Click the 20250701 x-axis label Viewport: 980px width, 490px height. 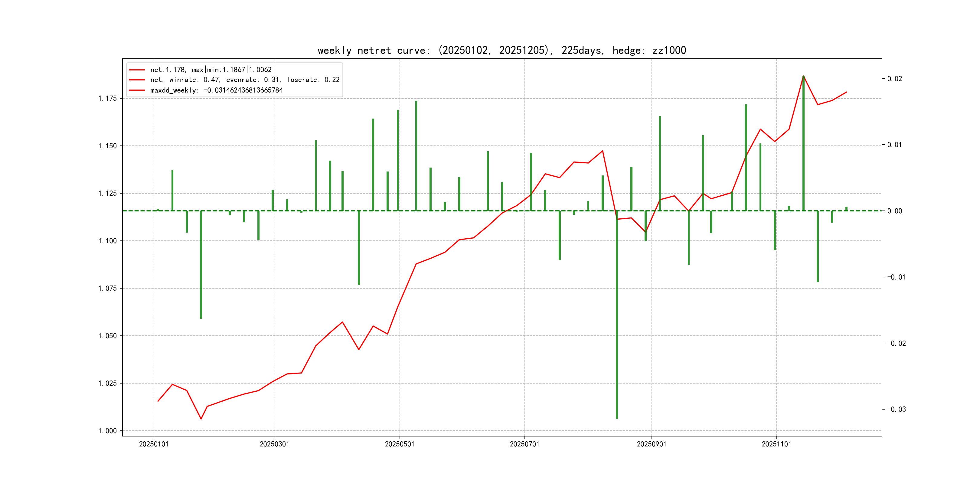pos(524,444)
